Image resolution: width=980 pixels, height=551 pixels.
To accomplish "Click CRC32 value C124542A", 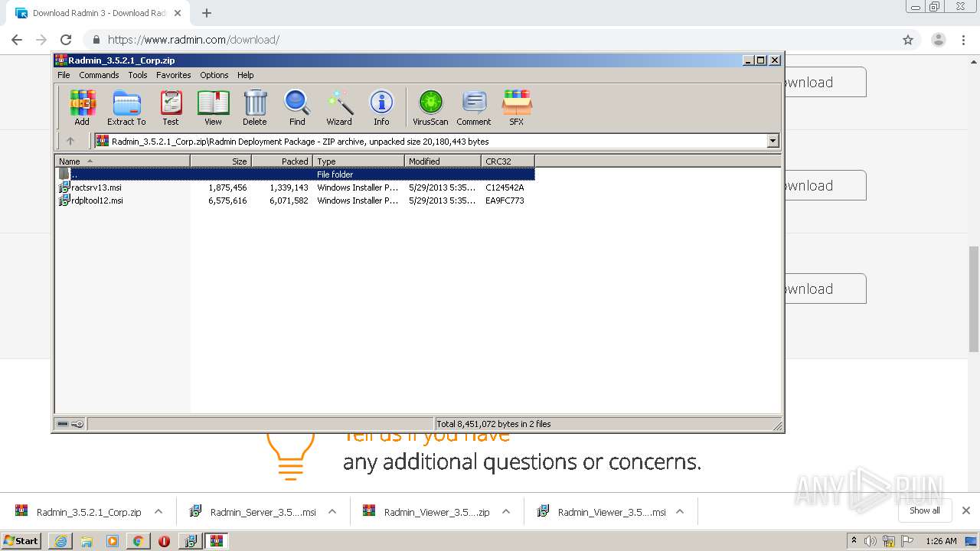I will pyautogui.click(x=505, y=187).
